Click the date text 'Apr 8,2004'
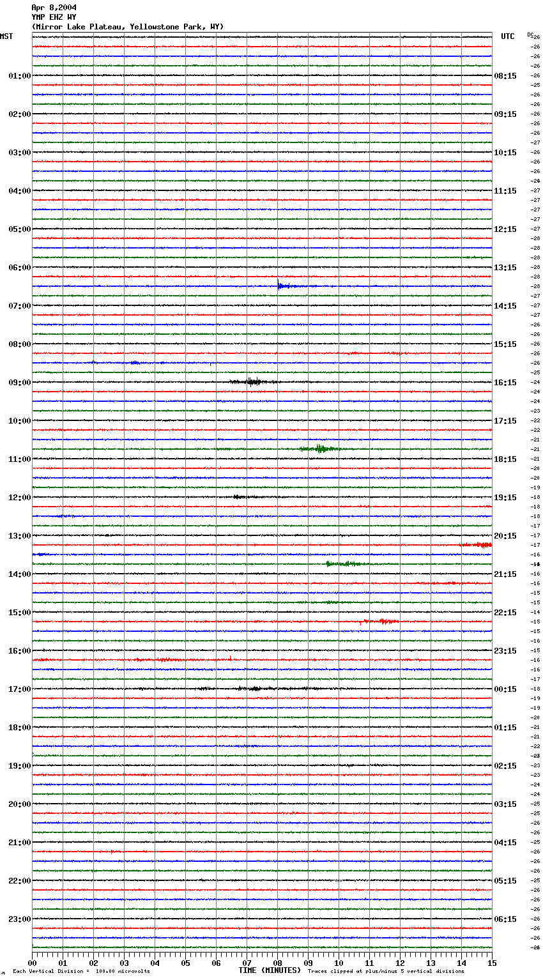Image resolution: width=543 pixels, height=980 pixels. pyautogui.click(x=54, y=8)
